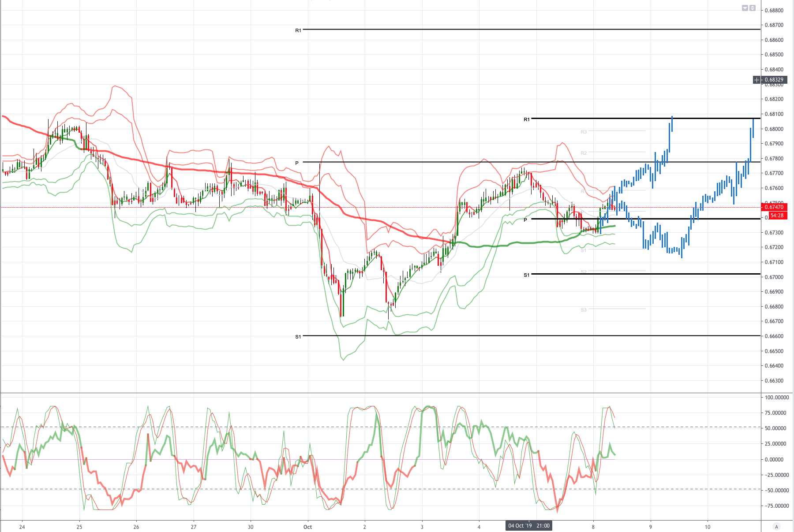Click the 0.68600 price axis label
This screenshot has width=794, height=532.
tap(774, 40)
